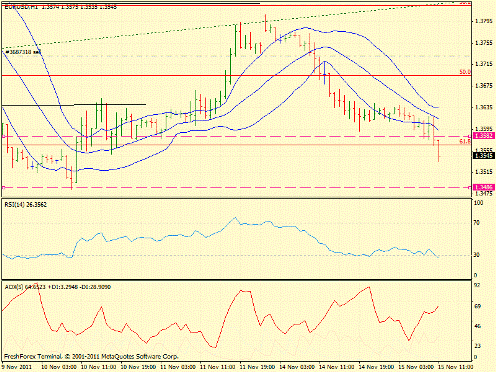The image size is (496, 372).
Task: Click the 1.3675 price axis label
Action: pyautogui.click(x=483, y=86)
